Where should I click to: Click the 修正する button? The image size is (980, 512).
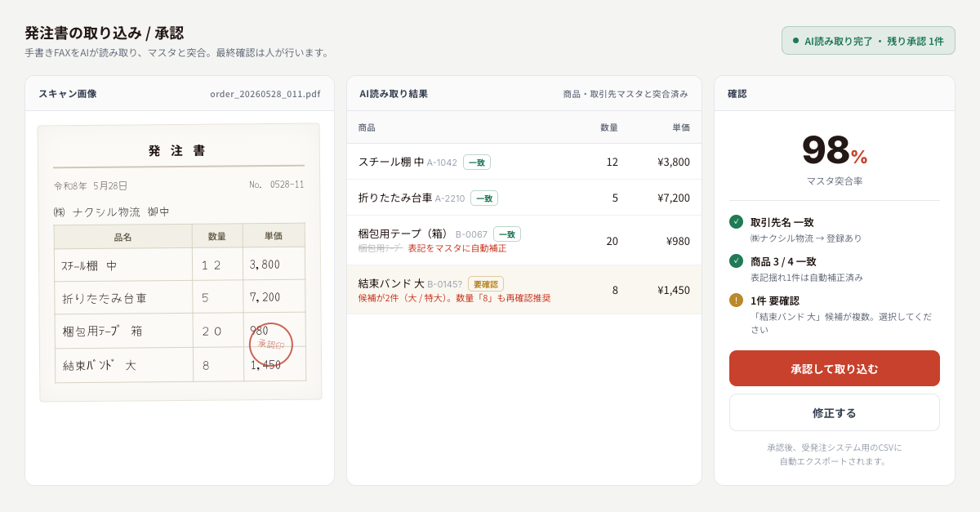point(834,412)
